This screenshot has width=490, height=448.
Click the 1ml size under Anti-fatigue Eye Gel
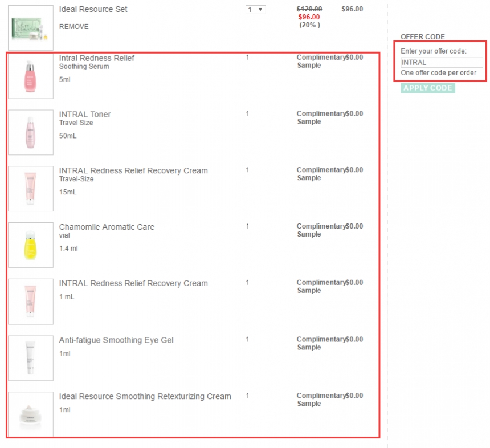pyautogui.click(x=65, y=353)
